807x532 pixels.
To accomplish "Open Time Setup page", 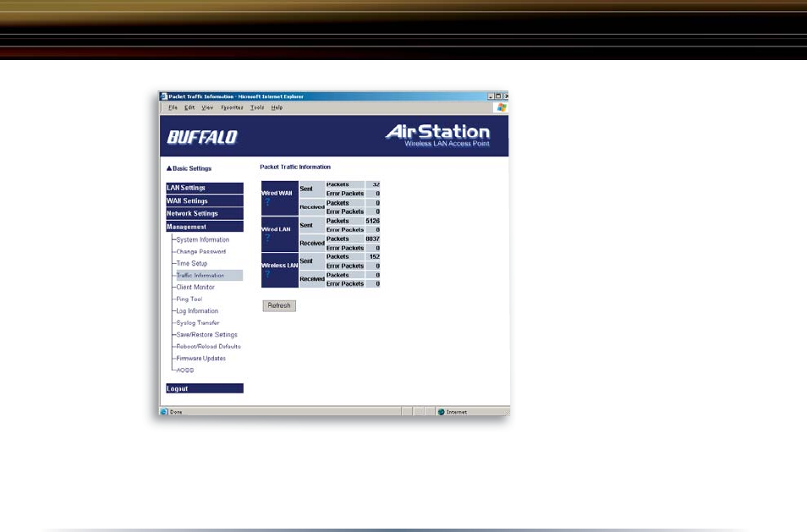I will (192, 263).
